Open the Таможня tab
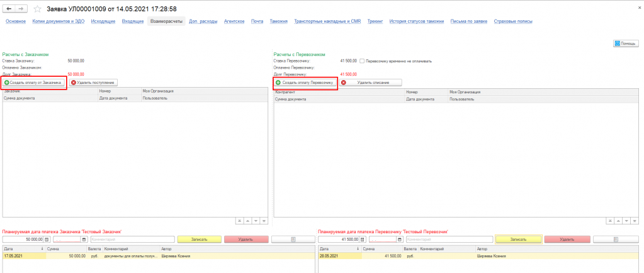644x273 pixels. point(278,21)
